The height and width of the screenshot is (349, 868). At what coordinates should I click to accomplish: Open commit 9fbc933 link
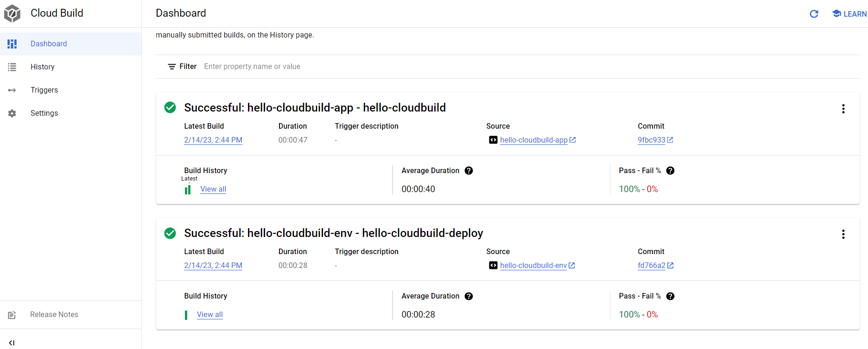651,140
